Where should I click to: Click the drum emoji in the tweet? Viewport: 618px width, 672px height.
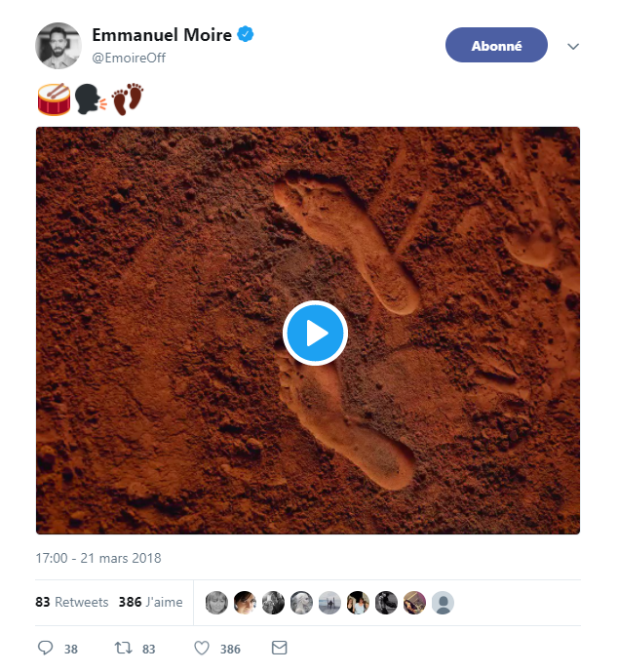[x=54, y=99]
